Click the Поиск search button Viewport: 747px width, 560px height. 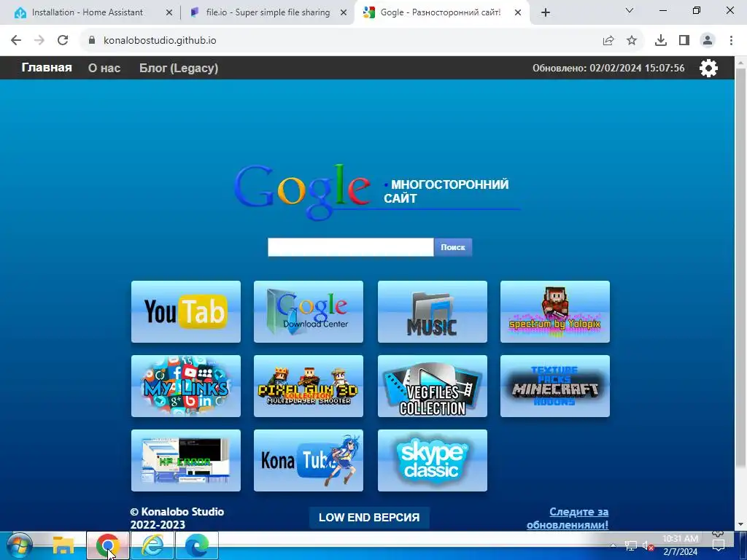(453, 247)
